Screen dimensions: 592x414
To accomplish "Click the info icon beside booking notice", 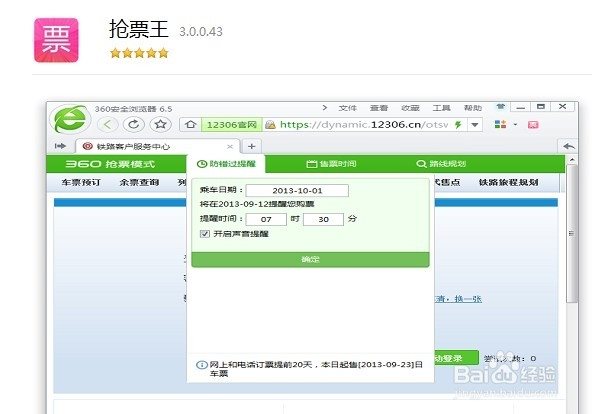I will (x=202, y=365).
